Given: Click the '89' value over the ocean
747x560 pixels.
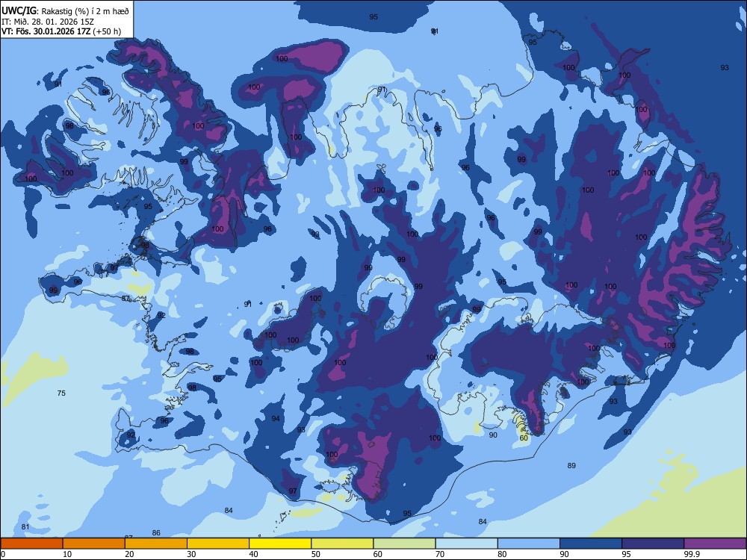Looking at the screenshot, I should point(571,466).
